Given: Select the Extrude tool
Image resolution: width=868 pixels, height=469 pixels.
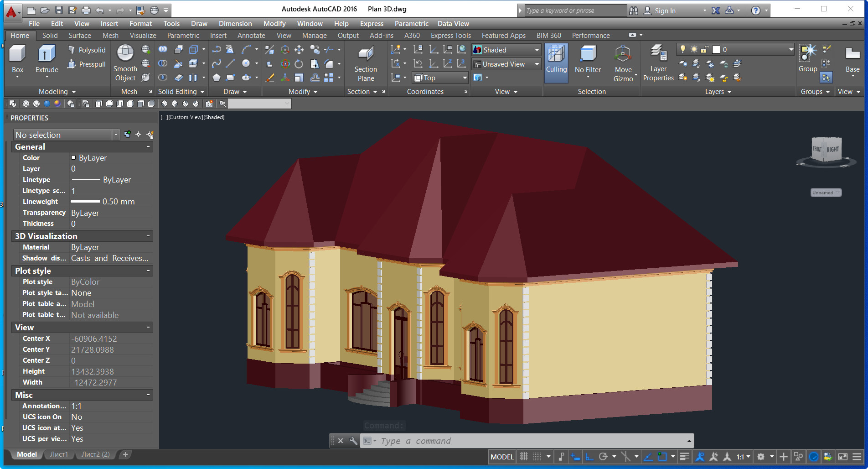Looking at the screenshot, I should 46,58.
